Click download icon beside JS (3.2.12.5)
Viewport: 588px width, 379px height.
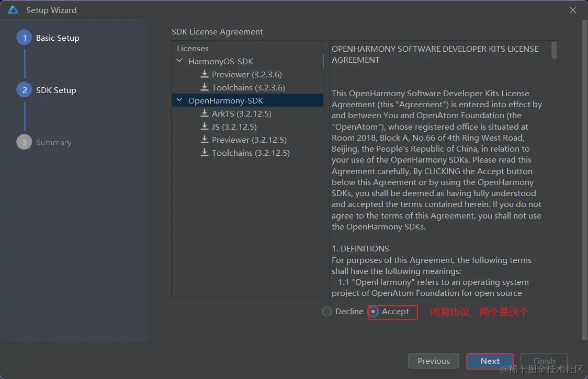(x=205, y=127)
